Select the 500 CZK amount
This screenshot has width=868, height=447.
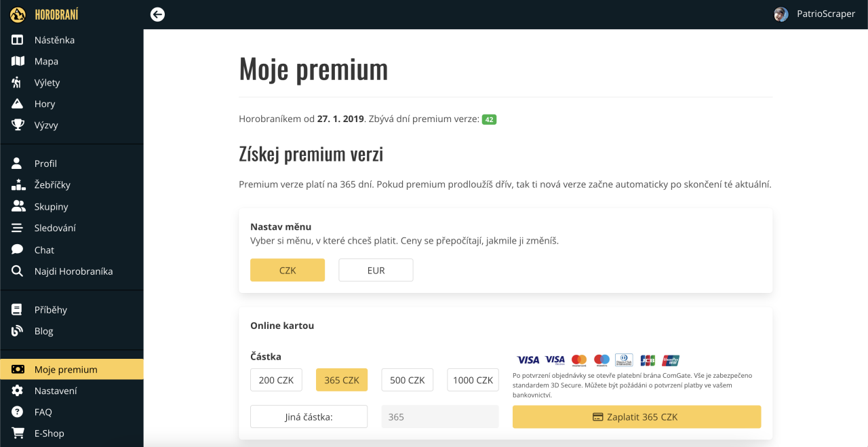pos(407,380)
